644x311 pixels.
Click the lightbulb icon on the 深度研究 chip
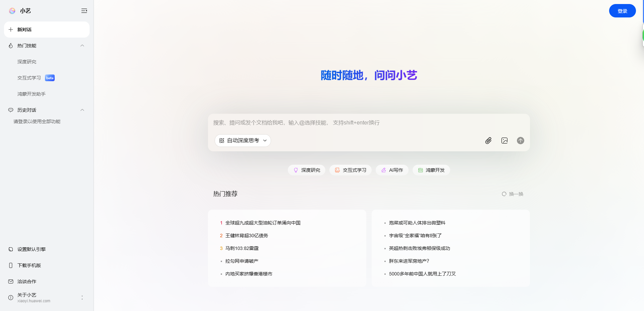pos(296,170)
